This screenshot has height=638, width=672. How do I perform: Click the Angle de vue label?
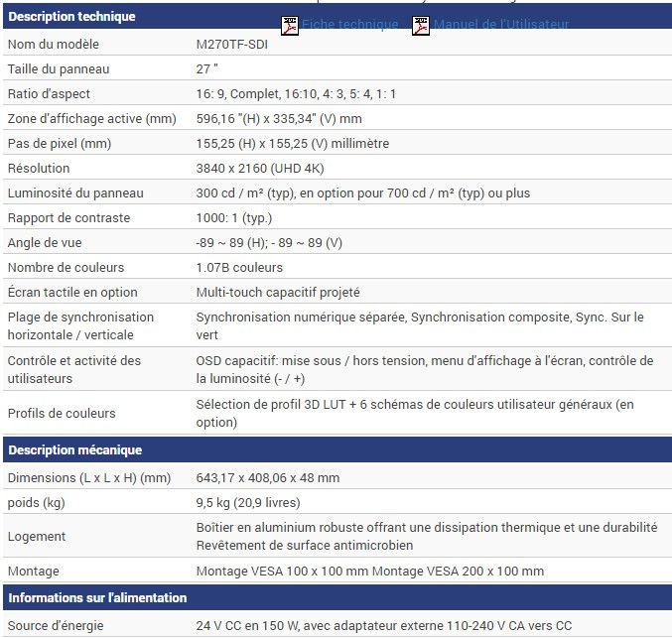pos(45,243)
